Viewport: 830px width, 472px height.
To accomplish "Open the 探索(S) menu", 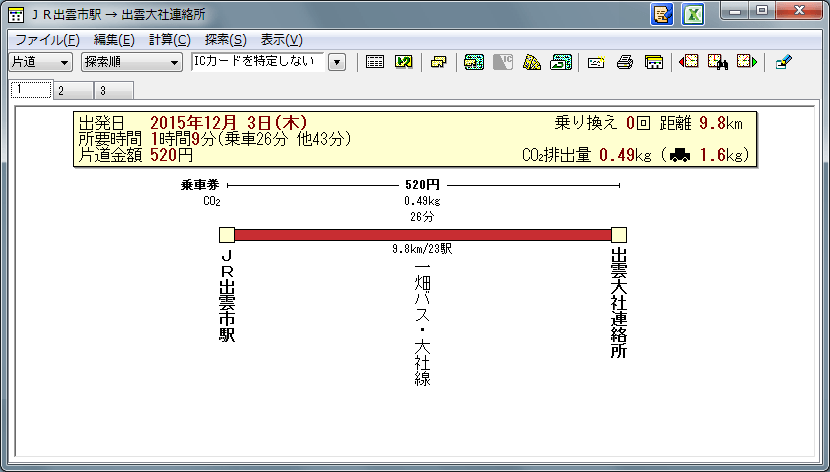I will [225, 40].
